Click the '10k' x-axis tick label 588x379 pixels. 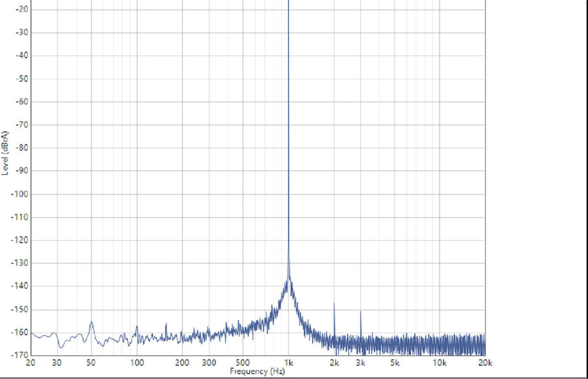point(439,363)
